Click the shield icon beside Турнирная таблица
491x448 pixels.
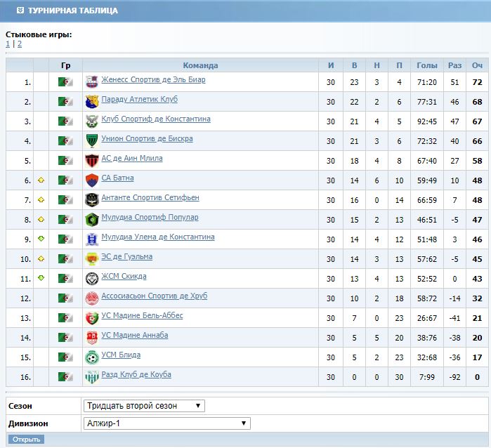pyautogui.click(x=20, y=11)
